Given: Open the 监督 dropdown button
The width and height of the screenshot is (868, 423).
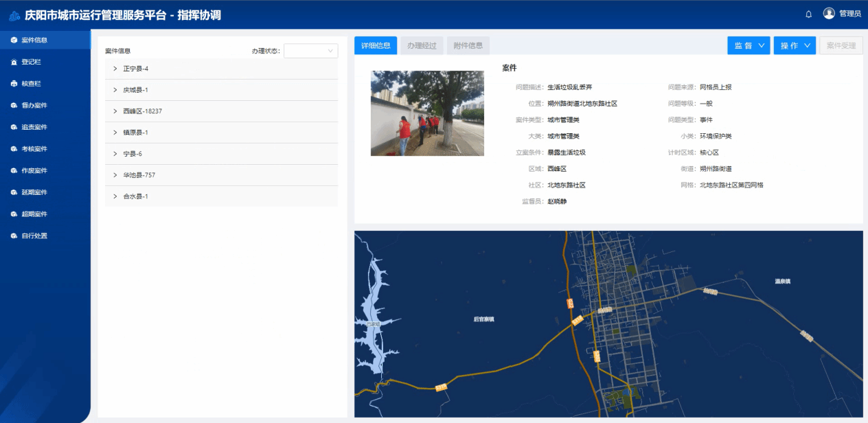Looking at the screenshot, I should click(x=749, y=45).
